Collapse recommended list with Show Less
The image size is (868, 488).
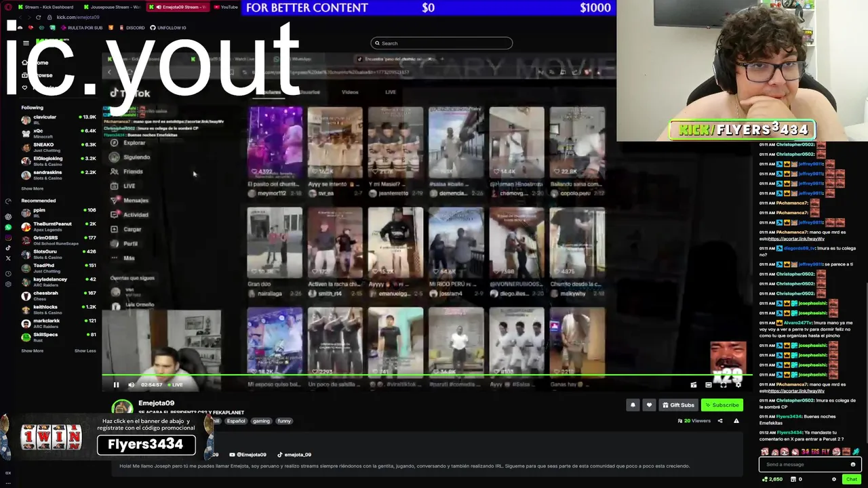[x=85, y=350]
